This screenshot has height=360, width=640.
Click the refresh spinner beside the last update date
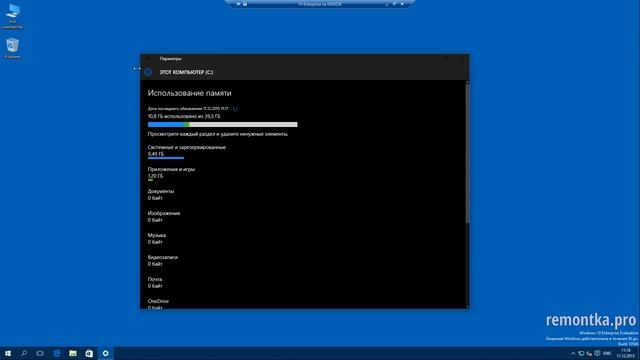point(235,109)
